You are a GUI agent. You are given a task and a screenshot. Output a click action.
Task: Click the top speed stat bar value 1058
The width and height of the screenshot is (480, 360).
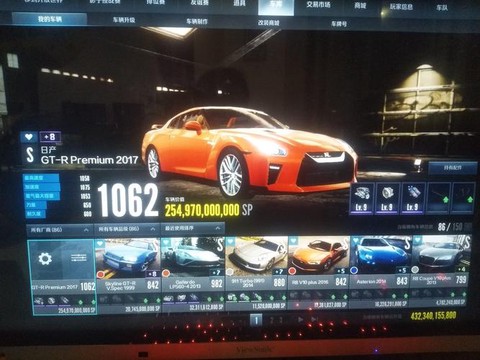click(x=85, y=178)
